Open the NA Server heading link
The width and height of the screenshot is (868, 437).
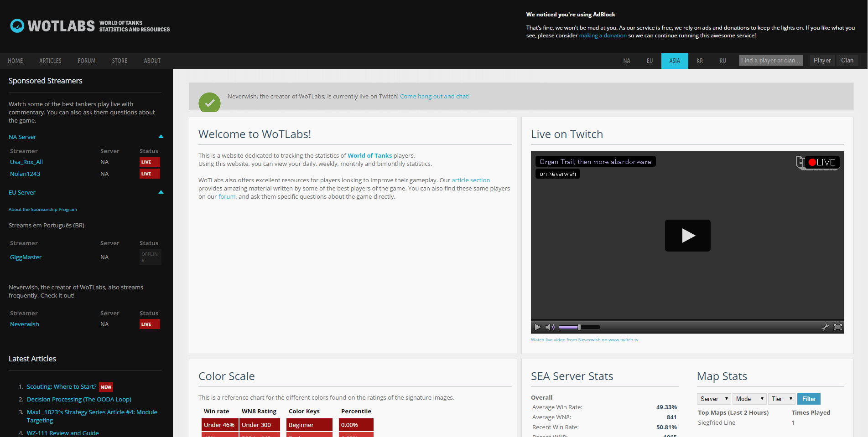tap(22, 137)
